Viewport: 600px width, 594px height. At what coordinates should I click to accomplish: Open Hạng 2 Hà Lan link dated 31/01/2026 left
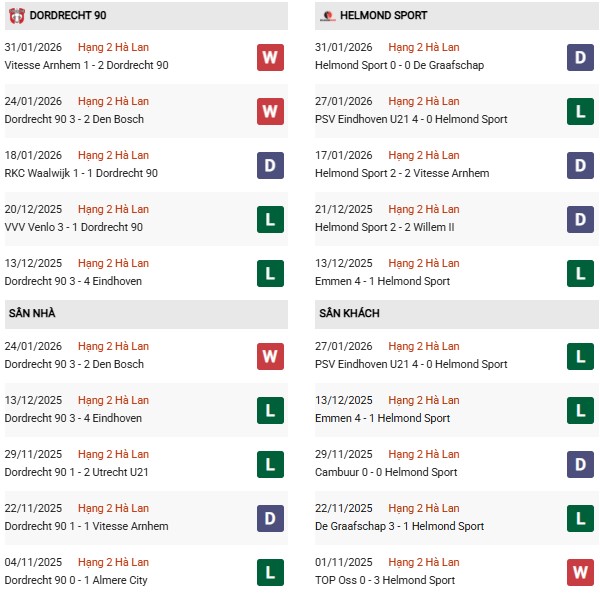[x=113, y=47]
